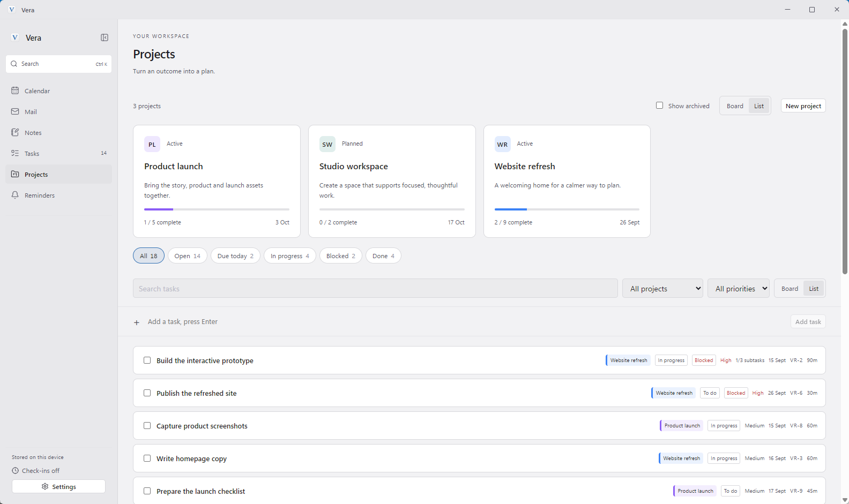
Task: Open Tasks via its list icon
Action: coord(15,153)
